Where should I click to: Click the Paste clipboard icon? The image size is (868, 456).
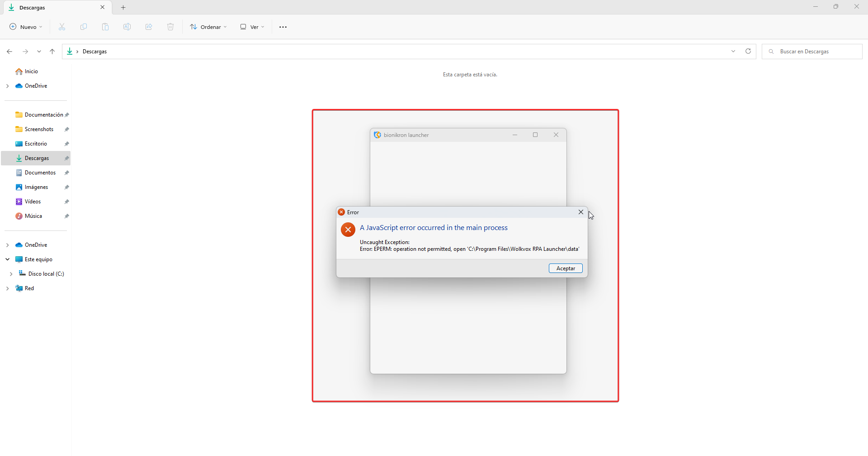105,27
